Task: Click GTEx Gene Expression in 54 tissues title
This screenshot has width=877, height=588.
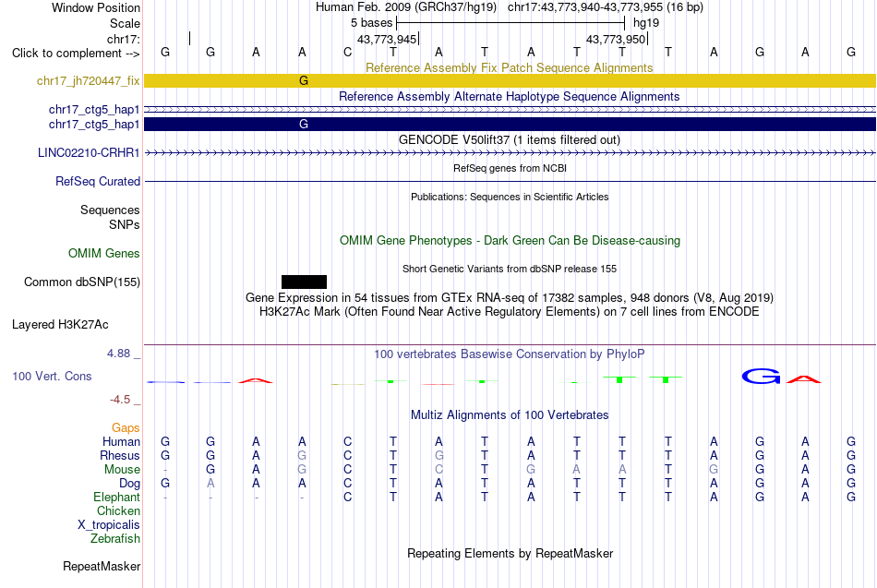Action: (510, 297)
